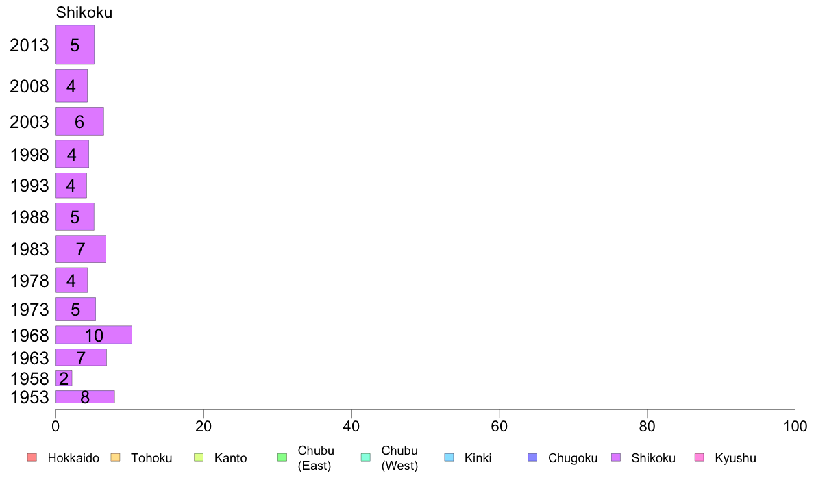814x504 pixels.
Task: Click the Chubu (West) legend swatch
Action: (366, 457)
